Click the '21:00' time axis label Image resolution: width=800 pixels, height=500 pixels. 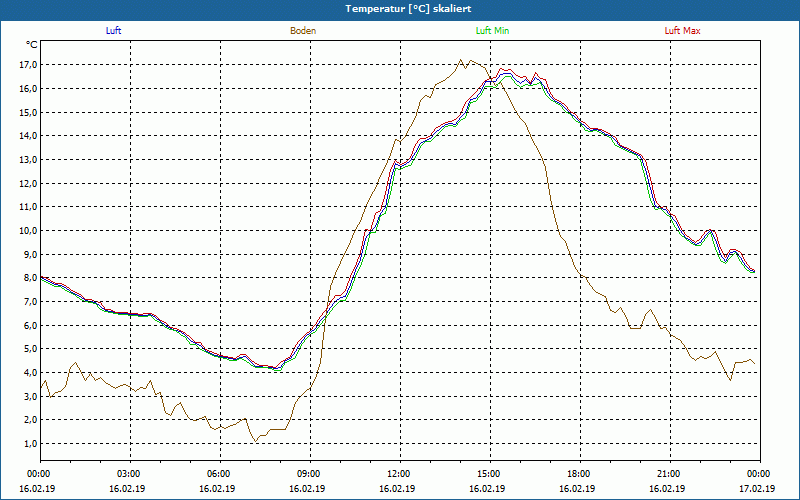pos(670,474)
